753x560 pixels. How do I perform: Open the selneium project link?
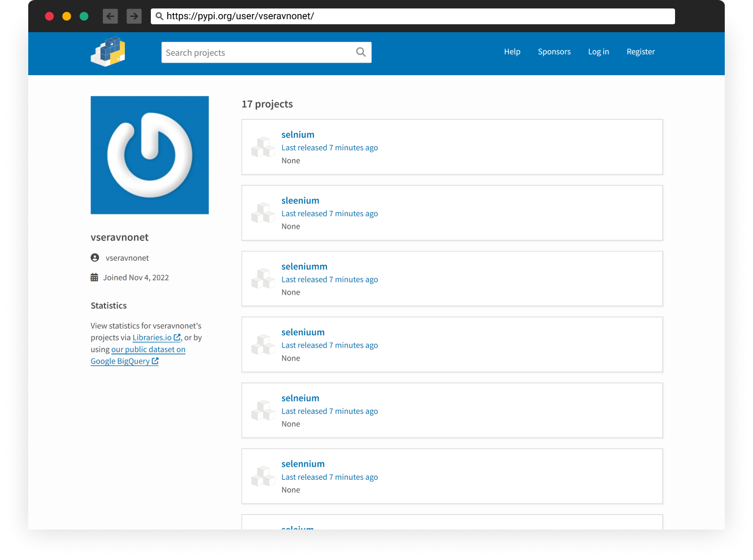point(301,398)
